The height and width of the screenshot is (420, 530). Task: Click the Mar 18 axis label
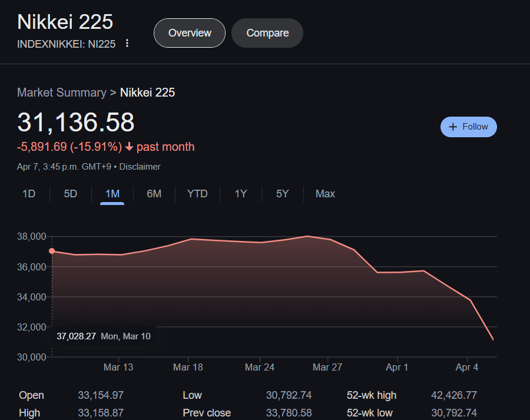pos(188,367)
